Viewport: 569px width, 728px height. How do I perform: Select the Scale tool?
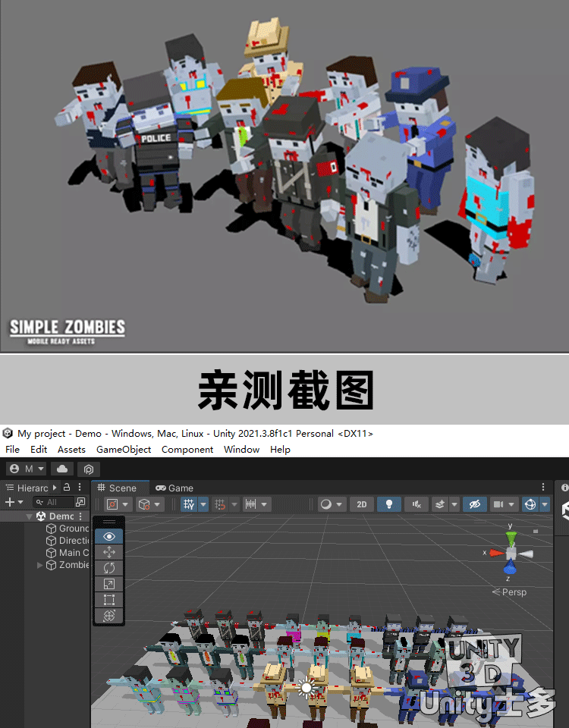109,584
